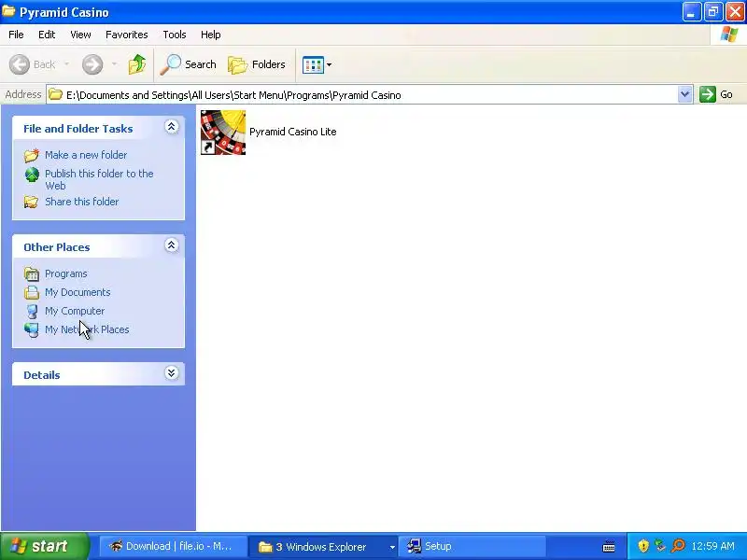This screenshot has height=560, width=747.
Task: Minimize the Pyramid Casino window
Action: (x=691, y=12)
